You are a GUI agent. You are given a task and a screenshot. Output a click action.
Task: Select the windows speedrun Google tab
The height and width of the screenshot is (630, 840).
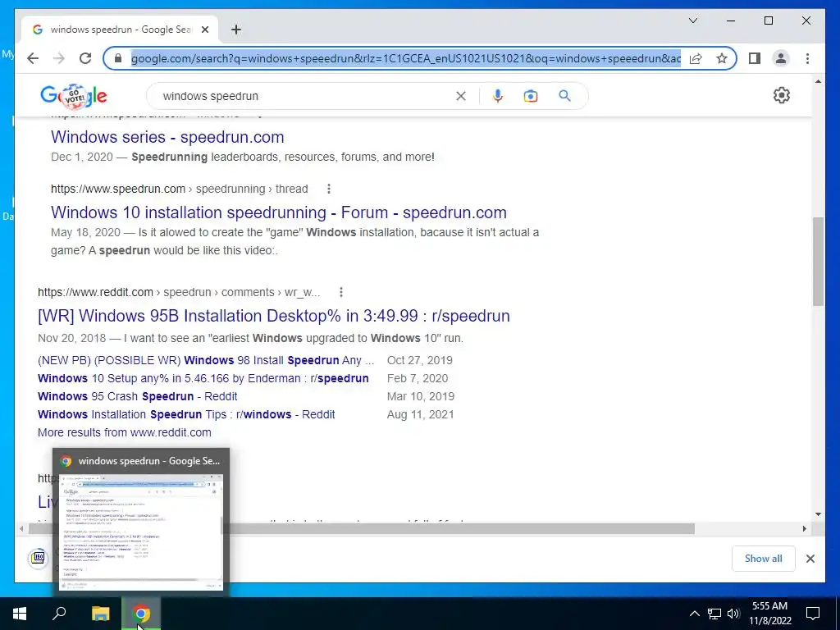120,30
